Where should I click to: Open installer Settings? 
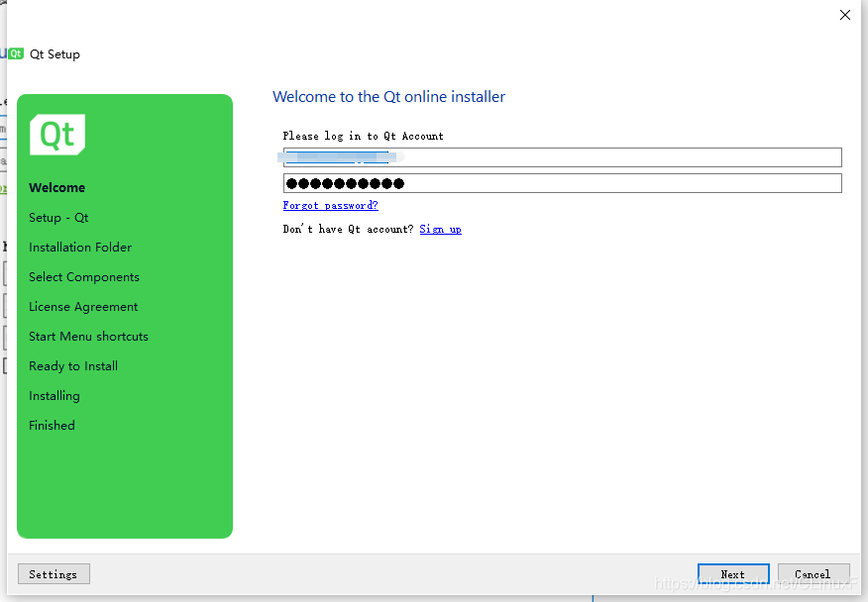pos(54,574)
